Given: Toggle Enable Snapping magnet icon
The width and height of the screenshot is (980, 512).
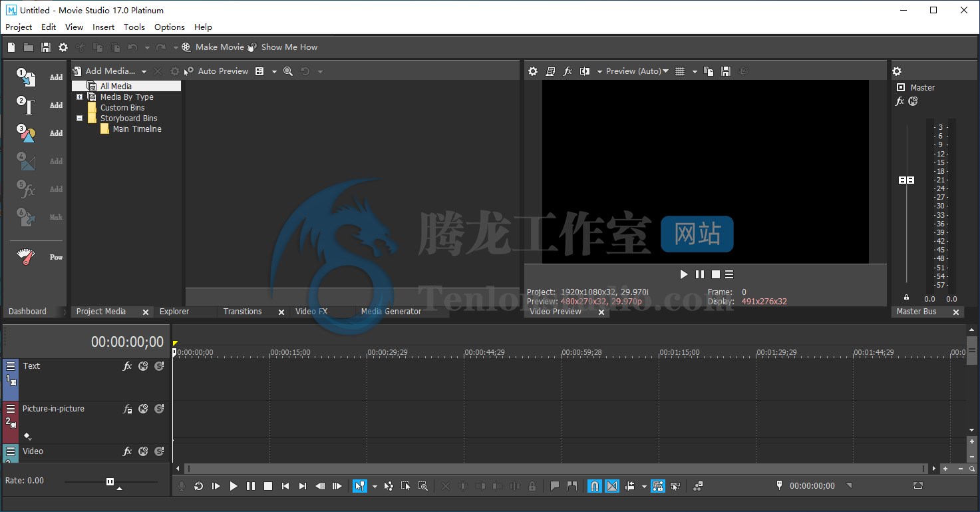Looking at the screenshot, I should [595, 486].
